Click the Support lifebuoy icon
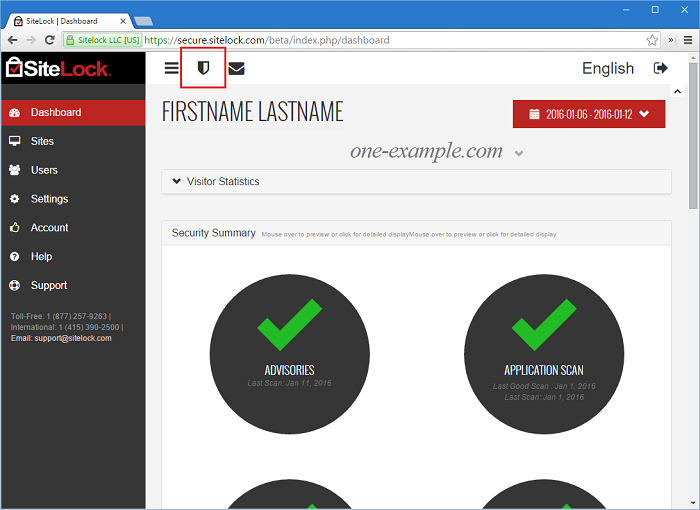 click(15, 285)
